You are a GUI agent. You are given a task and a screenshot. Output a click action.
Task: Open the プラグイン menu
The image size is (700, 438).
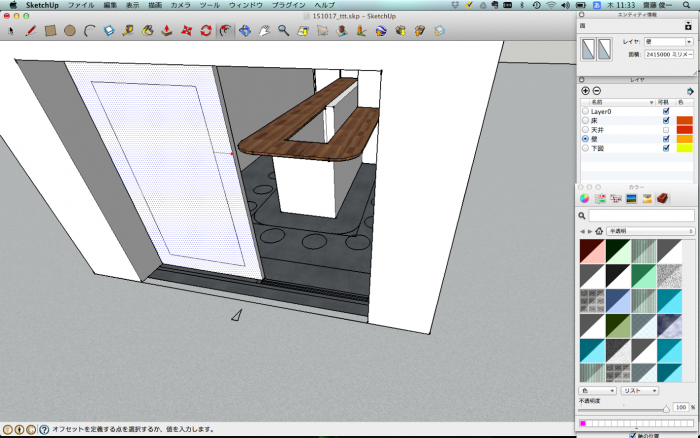click(x=288, y=5)
